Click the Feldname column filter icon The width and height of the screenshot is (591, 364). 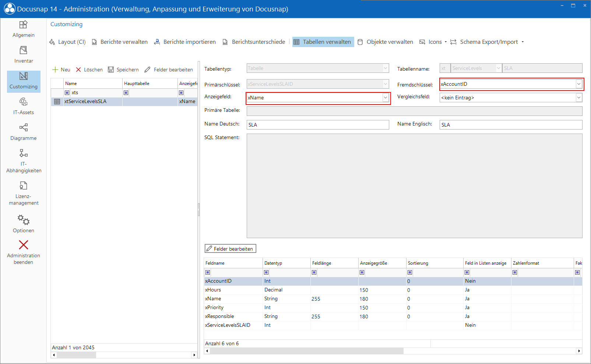coord(208,272)
